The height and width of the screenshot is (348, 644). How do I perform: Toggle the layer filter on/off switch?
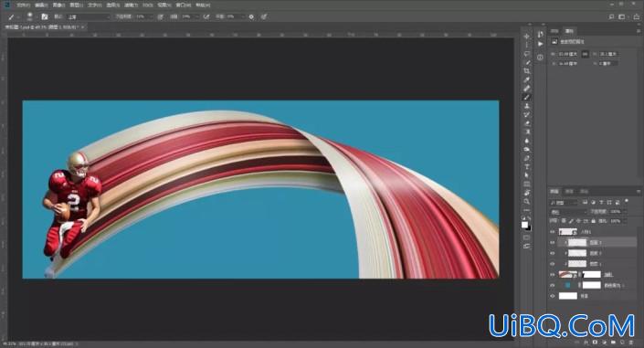coord(627,201)
